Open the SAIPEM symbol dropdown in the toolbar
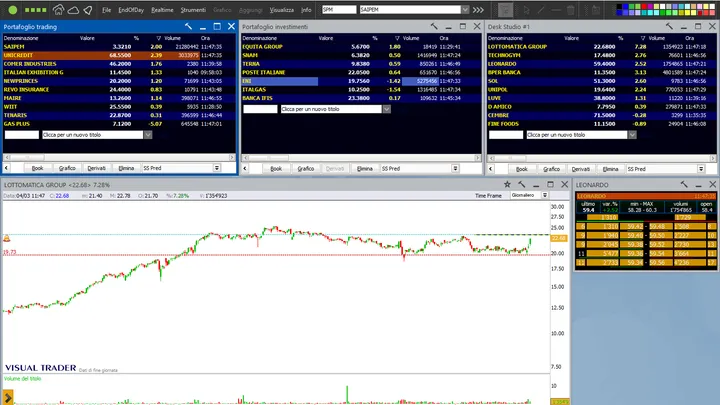This screenshot has width=720, height=405. (x=465, y=10)
